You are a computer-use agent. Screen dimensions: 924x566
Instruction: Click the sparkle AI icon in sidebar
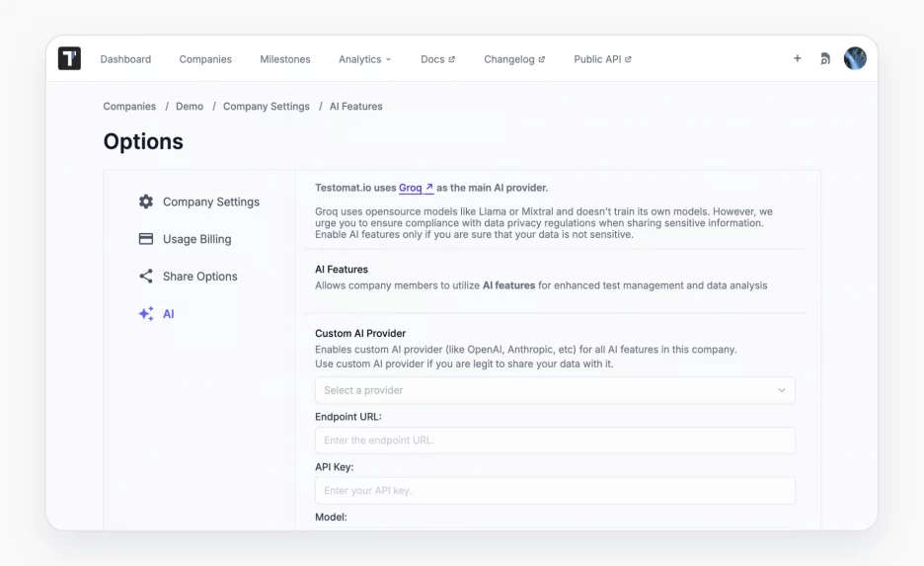click(145, 314)
